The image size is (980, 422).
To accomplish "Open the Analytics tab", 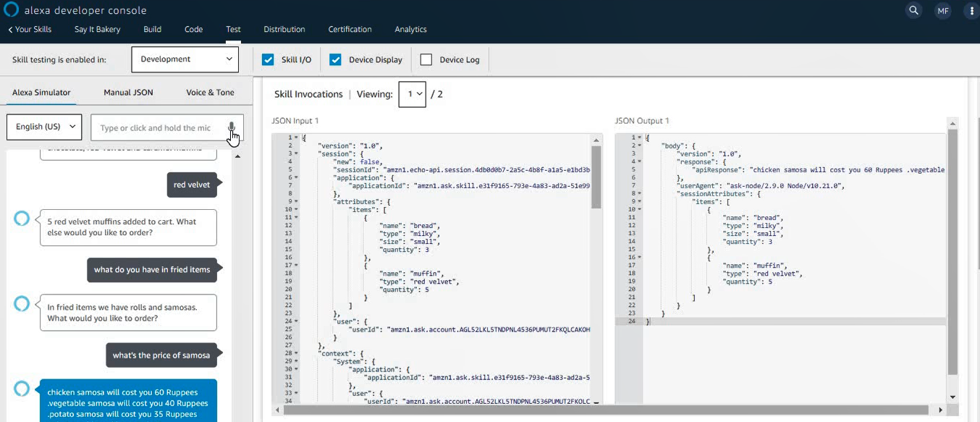I will [410, 30].
